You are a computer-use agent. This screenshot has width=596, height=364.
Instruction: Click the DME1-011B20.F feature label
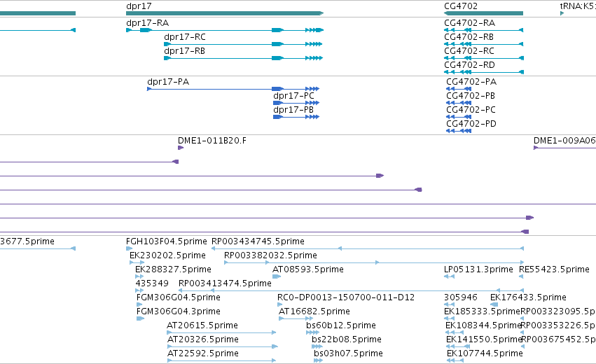click(212, 141)
